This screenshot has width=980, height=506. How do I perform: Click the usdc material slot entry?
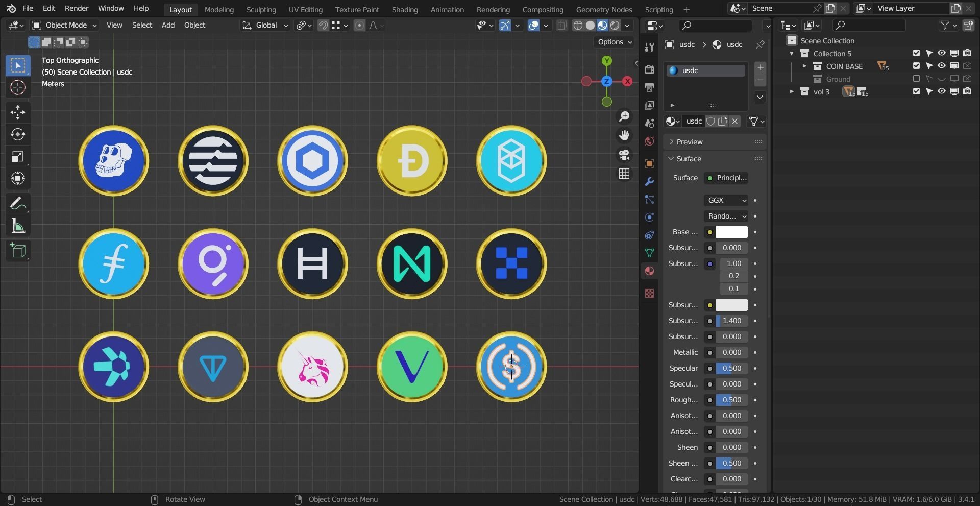706,70
